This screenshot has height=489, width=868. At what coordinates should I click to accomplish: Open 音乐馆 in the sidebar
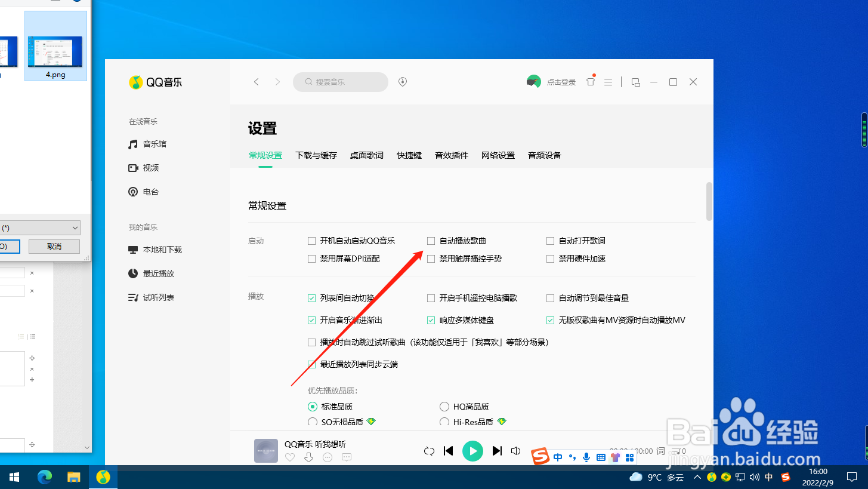pos(148,144)
